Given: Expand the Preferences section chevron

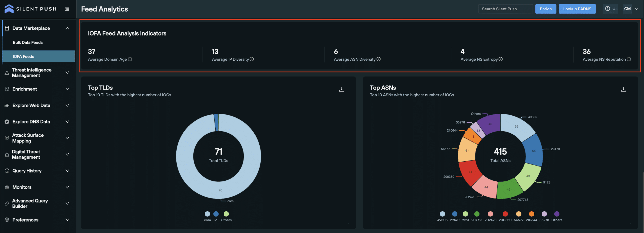Looking at the screenshot, I should (67, 220).
